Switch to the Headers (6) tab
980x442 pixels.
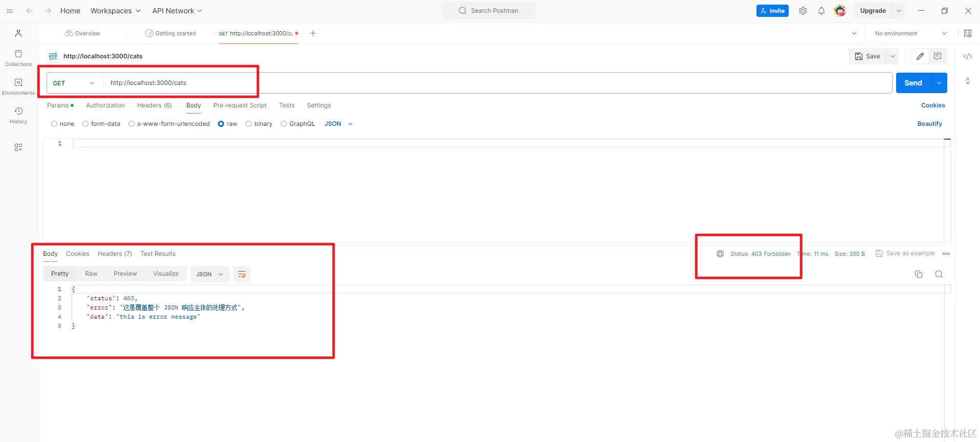coord(154,105)
